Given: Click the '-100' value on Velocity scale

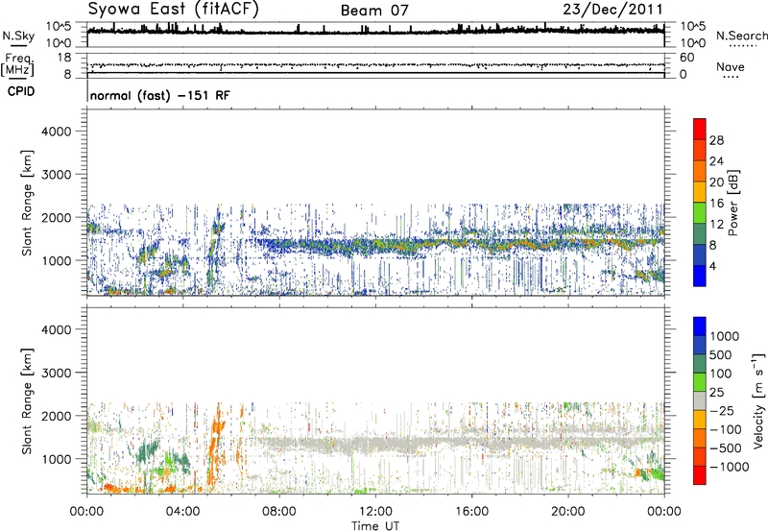Looking at the screenshot, I should click(x=726, y=429).
